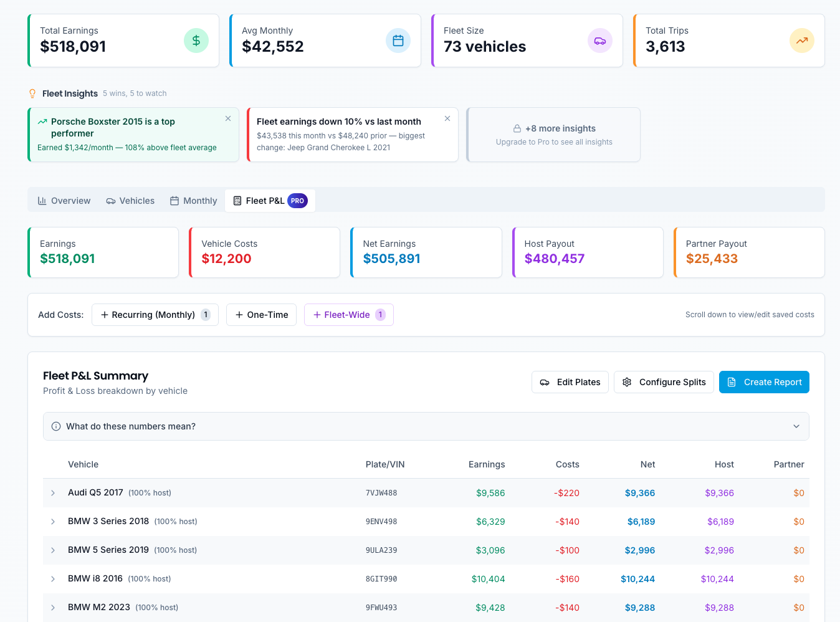Click the Earnings column header
Viewport: 840px width, 622px height.
(x=487, y=464)
